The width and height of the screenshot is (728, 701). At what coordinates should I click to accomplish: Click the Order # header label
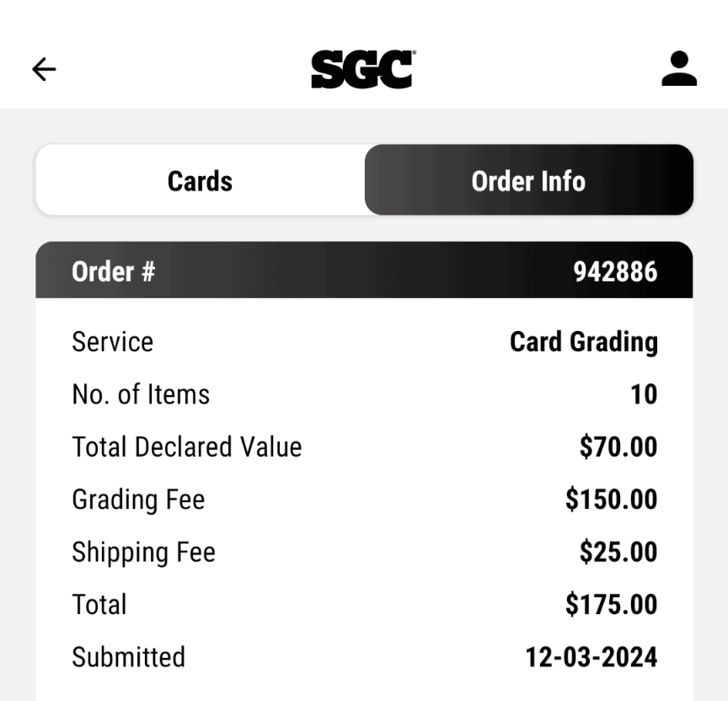tap(114, 271)
